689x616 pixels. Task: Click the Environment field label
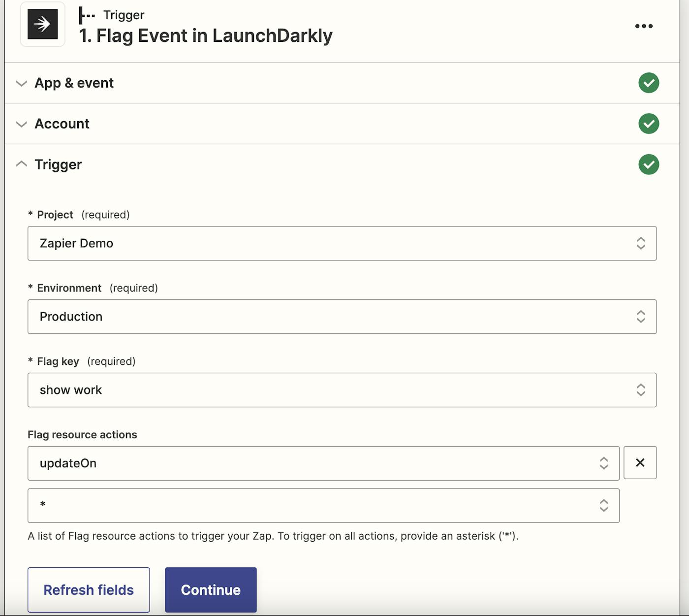pos(69,288)
